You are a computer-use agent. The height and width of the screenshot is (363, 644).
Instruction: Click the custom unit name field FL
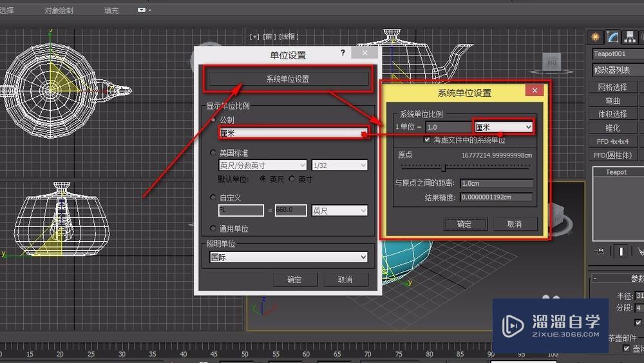(x=241, y=210)
